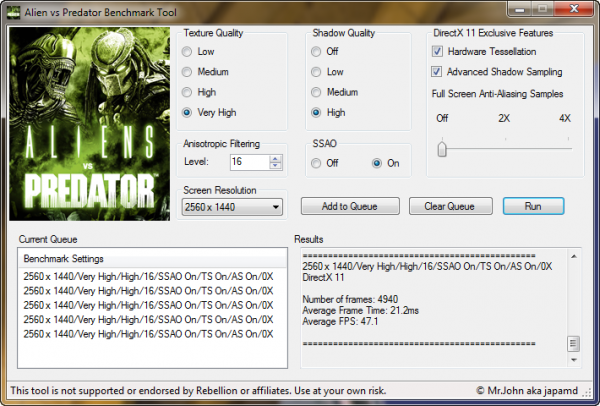Select Low texture quality
Viewport: 600px width, 406px height.
(189, 51)
